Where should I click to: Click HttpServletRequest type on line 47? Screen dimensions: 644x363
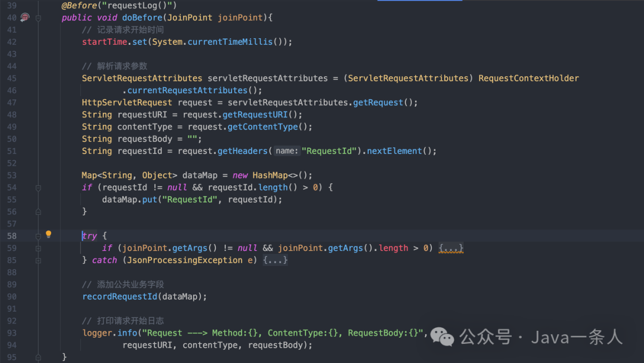(127, 102)
